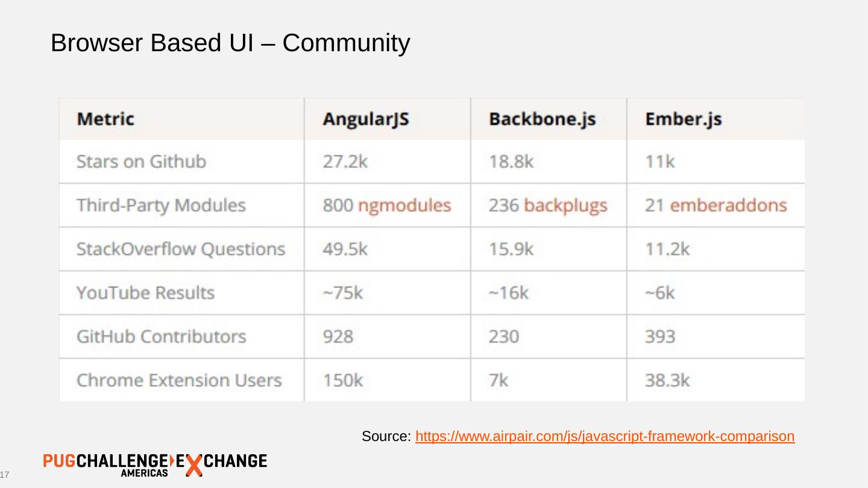The width and height of the screenshot is (868, 488).
Task: Select the 38.3k Ember.js extension users cell
Action: point(667,380)
